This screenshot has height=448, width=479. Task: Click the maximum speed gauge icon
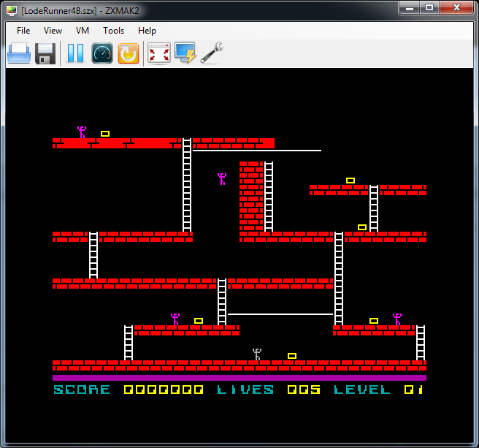[102, 53]
